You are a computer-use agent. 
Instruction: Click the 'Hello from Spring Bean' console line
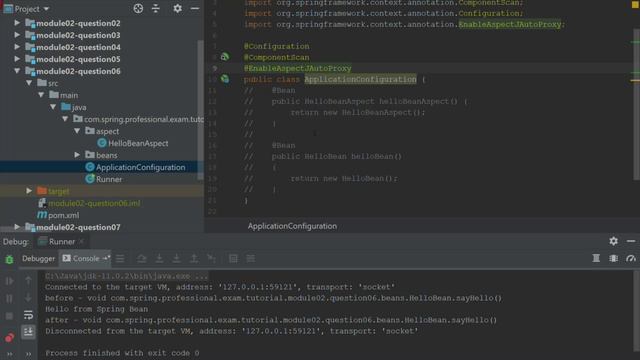[x=96, y=309]
